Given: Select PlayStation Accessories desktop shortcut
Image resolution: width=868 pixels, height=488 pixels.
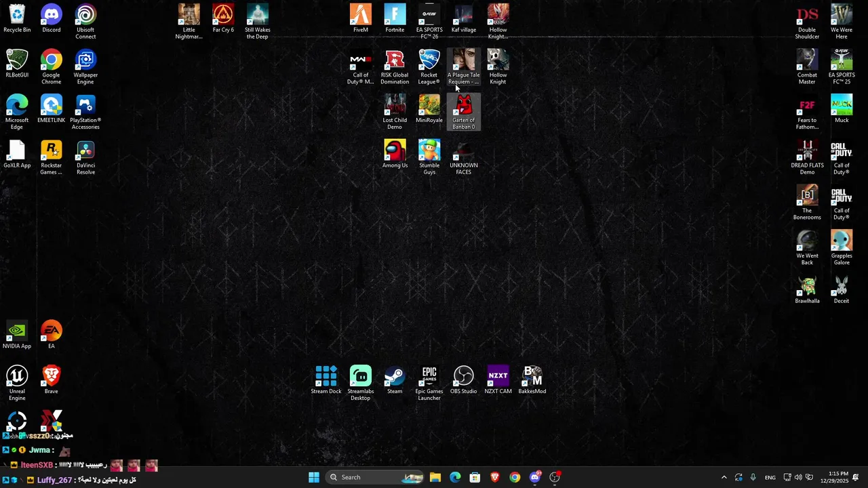Looking at the screenshot, I should 85,113.
